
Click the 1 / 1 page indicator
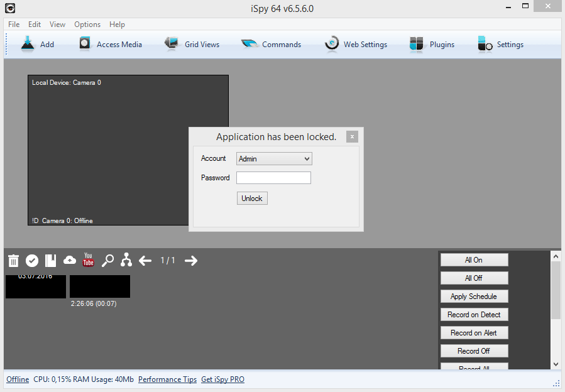(168, 260)
